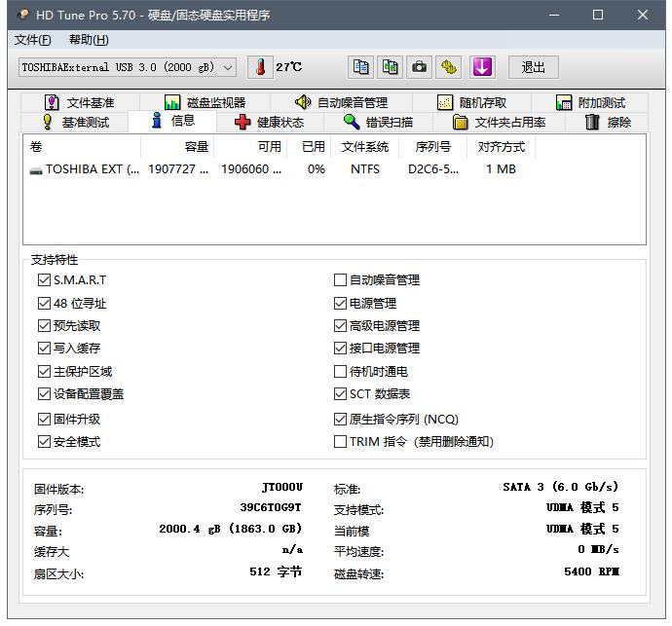Sort by the 已用 column header
672x626 pixels.
coord(309,147)
